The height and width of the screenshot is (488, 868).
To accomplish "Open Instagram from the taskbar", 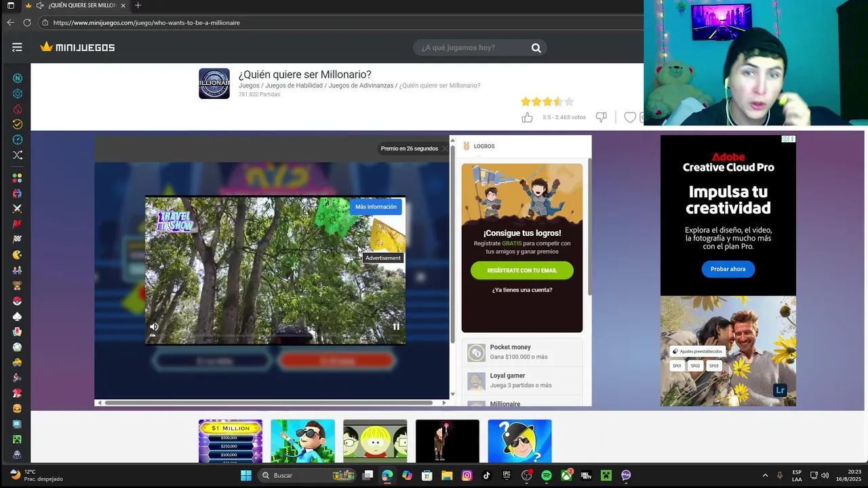I will click(467, 475).
